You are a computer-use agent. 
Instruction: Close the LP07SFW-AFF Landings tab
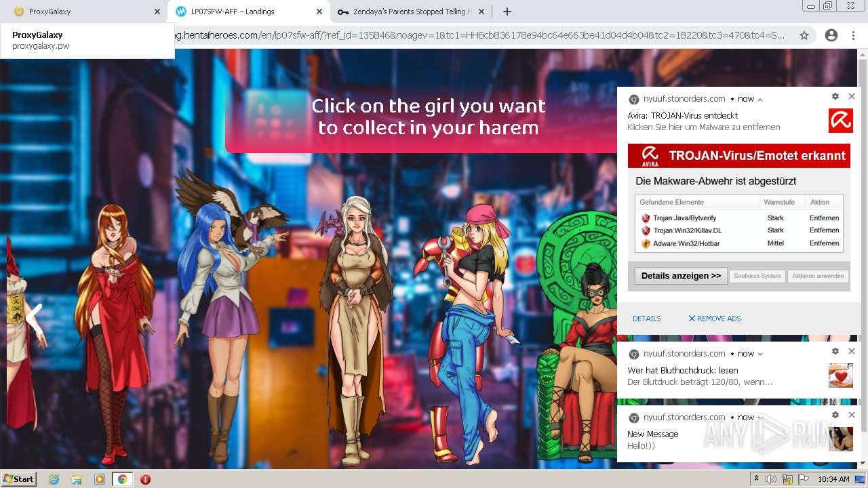tap(319, 12)
